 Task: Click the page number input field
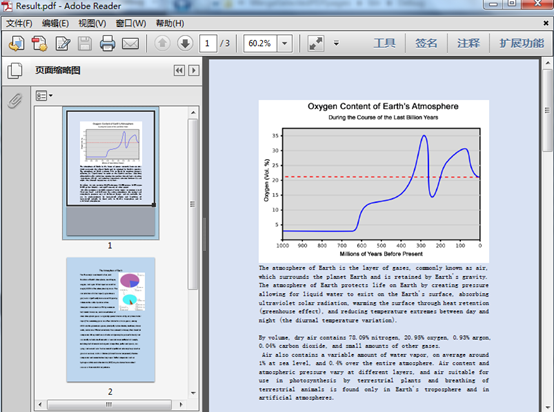pos(207,43)
